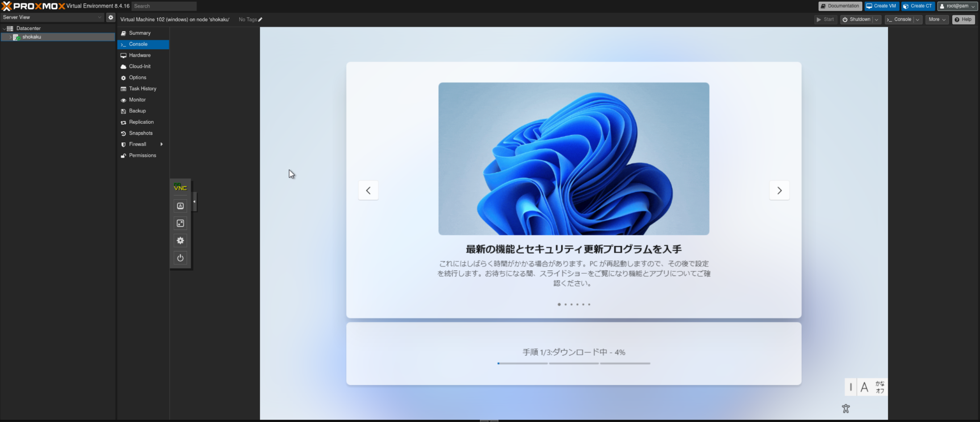Go to next slideshow slide arrow
The width and height of the screenshot is (980, 422).
779,191
